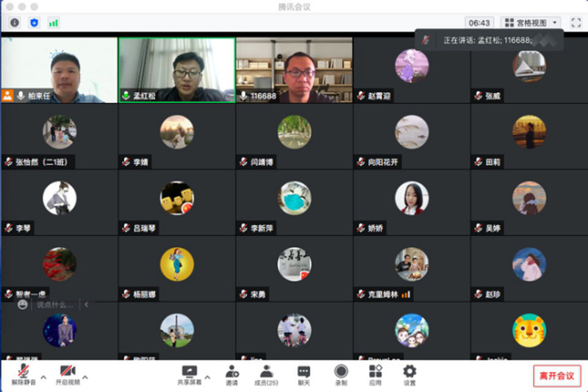Click the blue security shield icon
This screenshot has height=392, width=588.
(x=34, y=23)
